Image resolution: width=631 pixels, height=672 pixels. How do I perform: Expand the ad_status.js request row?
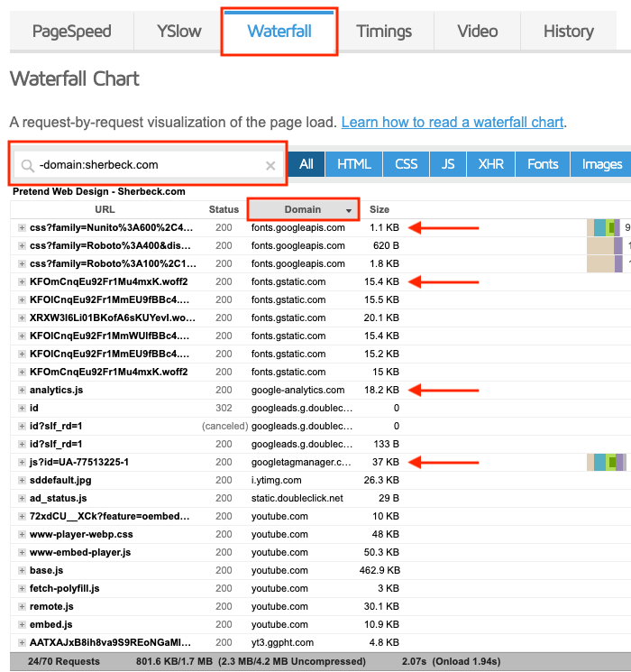(x=22, y=498)
